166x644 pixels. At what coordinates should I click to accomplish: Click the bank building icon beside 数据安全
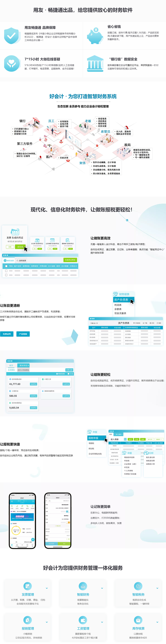(95, 64)
